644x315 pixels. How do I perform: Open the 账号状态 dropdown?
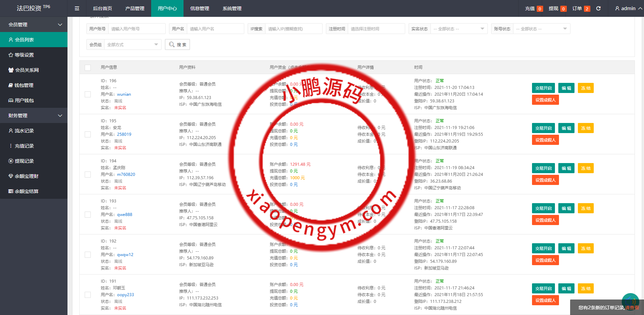(x=541, y=29)
